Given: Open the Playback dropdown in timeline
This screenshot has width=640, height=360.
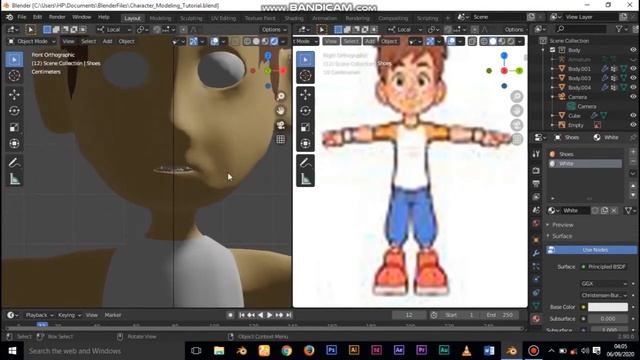Looking at the screenshot, I should [40, 315].
